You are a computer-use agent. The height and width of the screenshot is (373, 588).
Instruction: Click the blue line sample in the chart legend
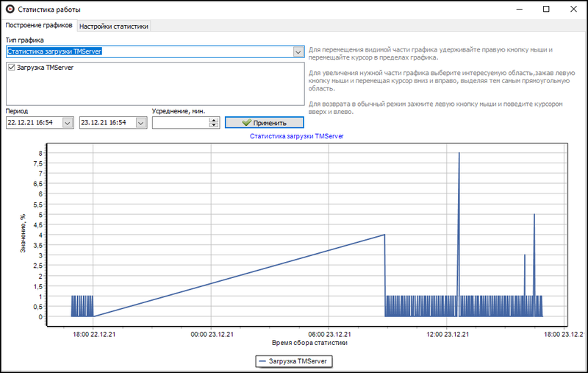(x=263, y=361)
